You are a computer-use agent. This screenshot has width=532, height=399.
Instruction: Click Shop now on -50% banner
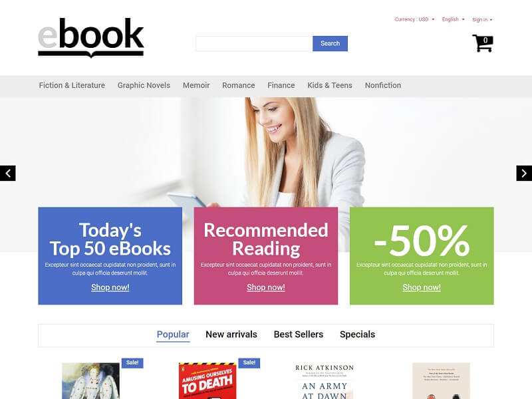(422, 287)
